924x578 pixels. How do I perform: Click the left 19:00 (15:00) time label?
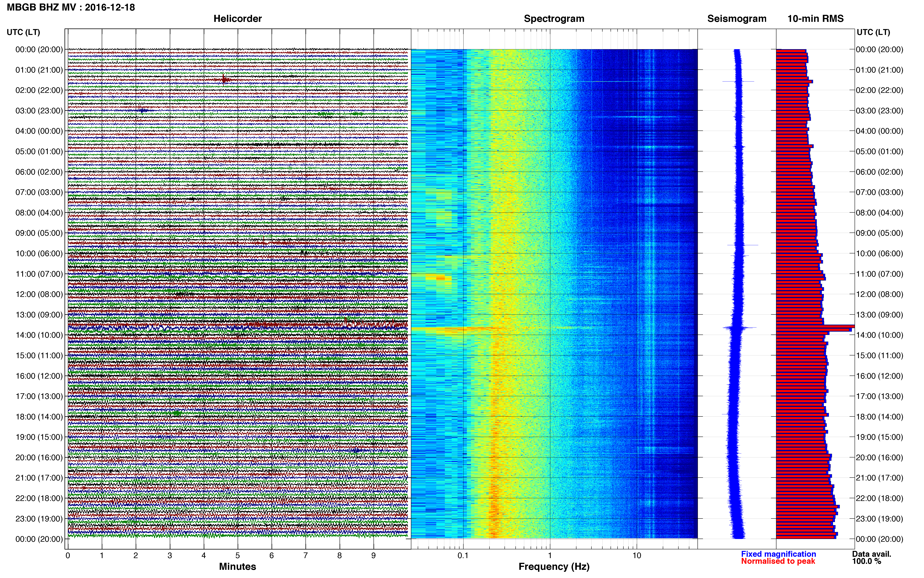pyautogui.click(x=39, y=437)
